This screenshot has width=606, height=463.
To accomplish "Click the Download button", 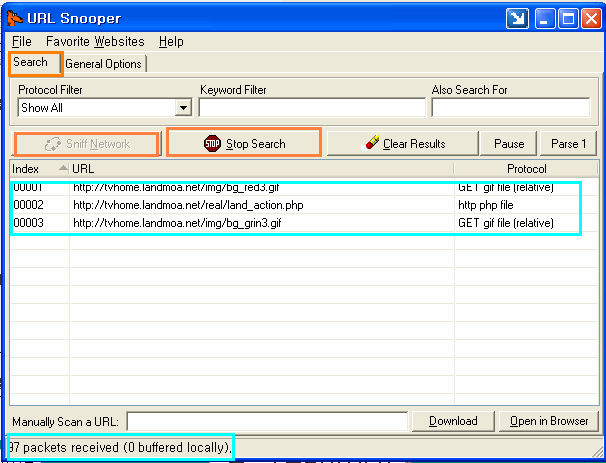I will point(453,421).
